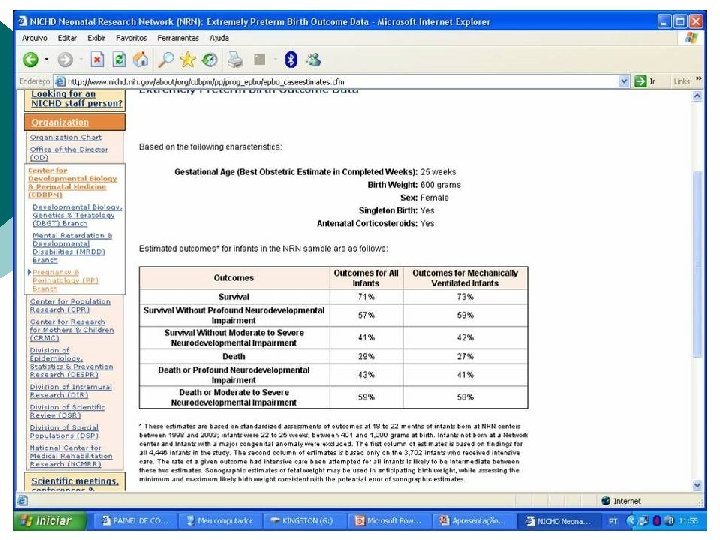Open Scientific meetings sidebar link

click(x=75, y=481)
